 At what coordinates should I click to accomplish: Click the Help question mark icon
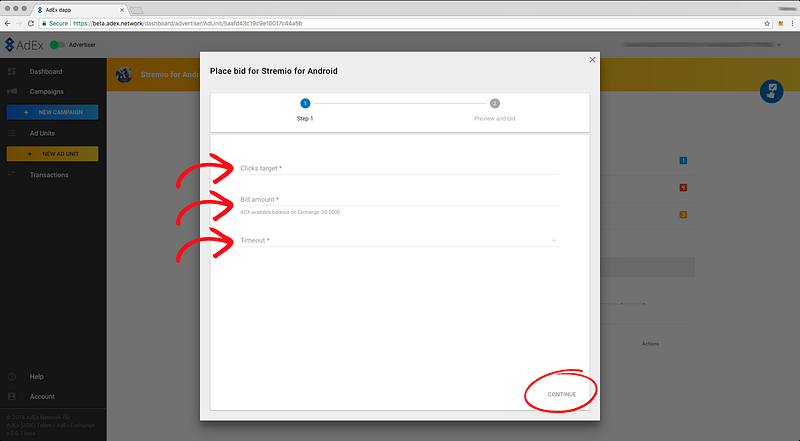coord(12,377)
